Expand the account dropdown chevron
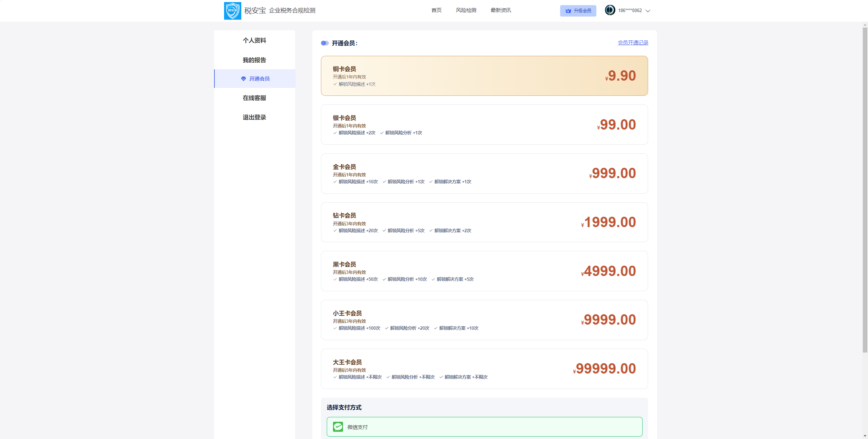 pos(648,11)
